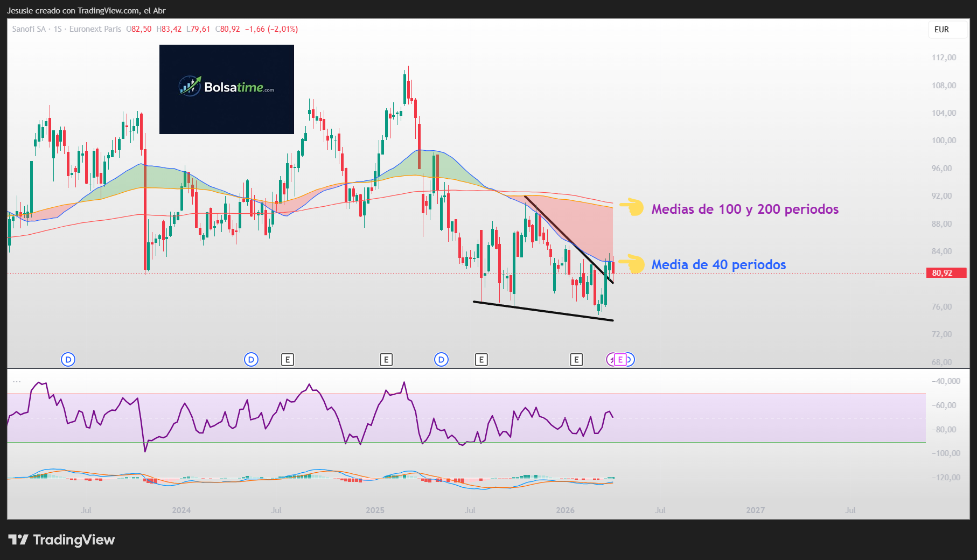Open the Sanofi SA symbol selector
Screen dimensions: 977x560
click(30, 30)
